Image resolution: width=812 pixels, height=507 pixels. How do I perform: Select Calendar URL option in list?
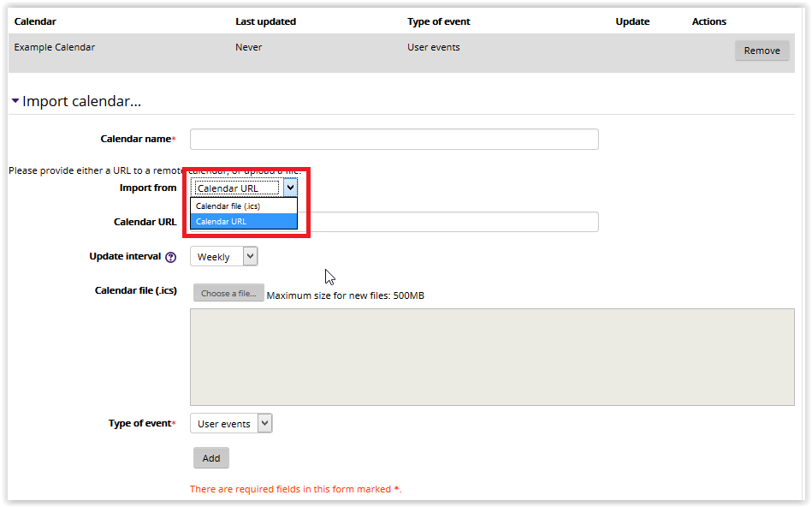pos(243,221)
